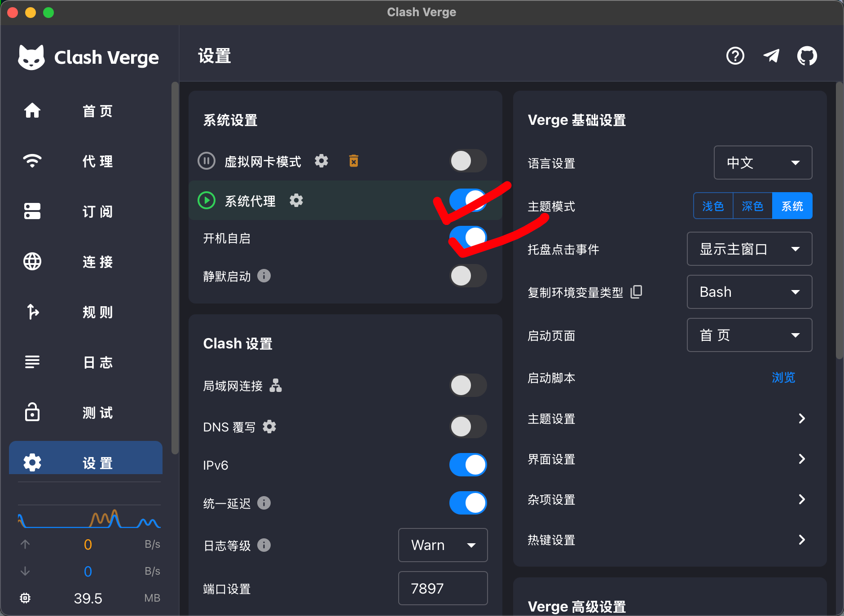Open the 启动页面 dropdown showing 首页

tap(749, 335)
